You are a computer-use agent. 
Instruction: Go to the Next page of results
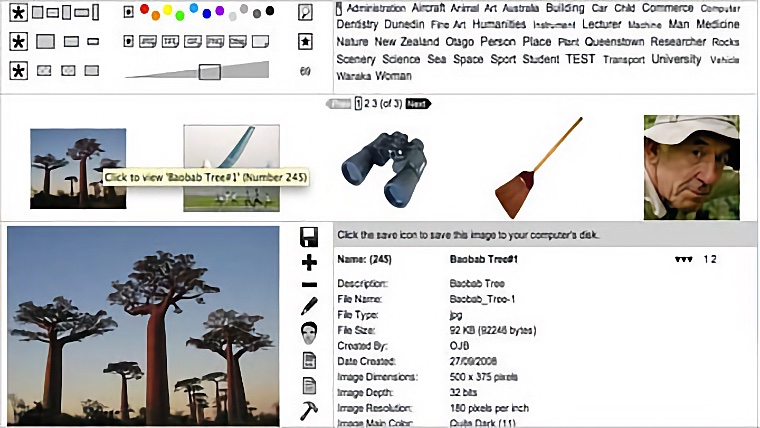(418, 104)
